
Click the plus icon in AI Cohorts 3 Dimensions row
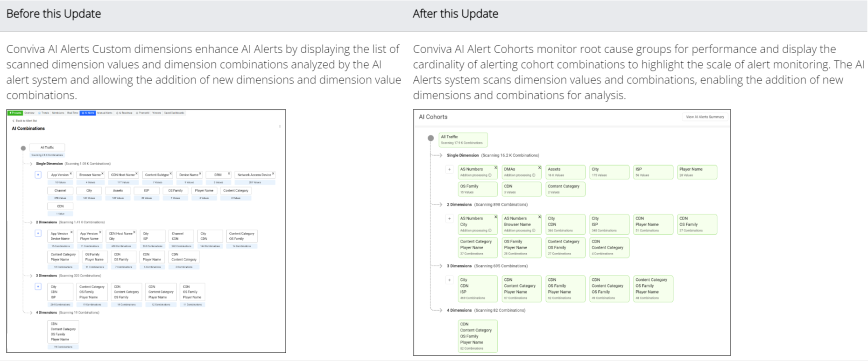(x=449, y=280)
